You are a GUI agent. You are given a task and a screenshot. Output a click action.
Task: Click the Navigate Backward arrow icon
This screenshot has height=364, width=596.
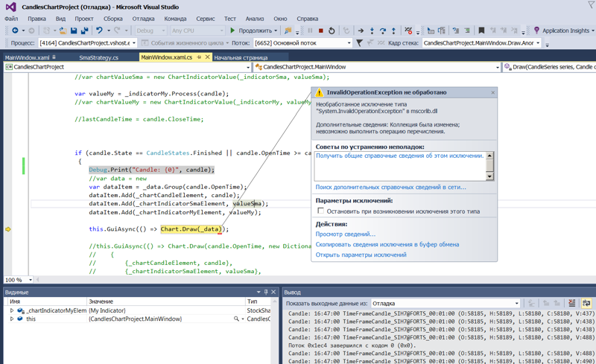click(15, 31)
